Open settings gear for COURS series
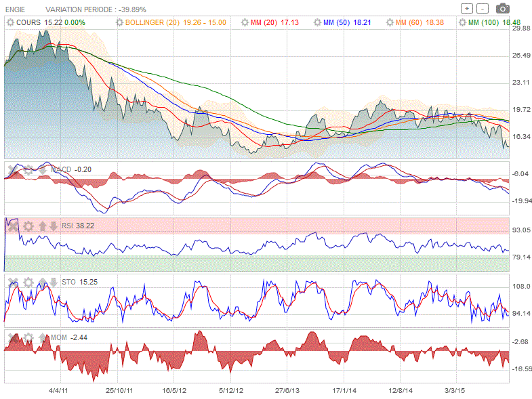The width and height of the screenshot is (532, 399). click(10, 22)
